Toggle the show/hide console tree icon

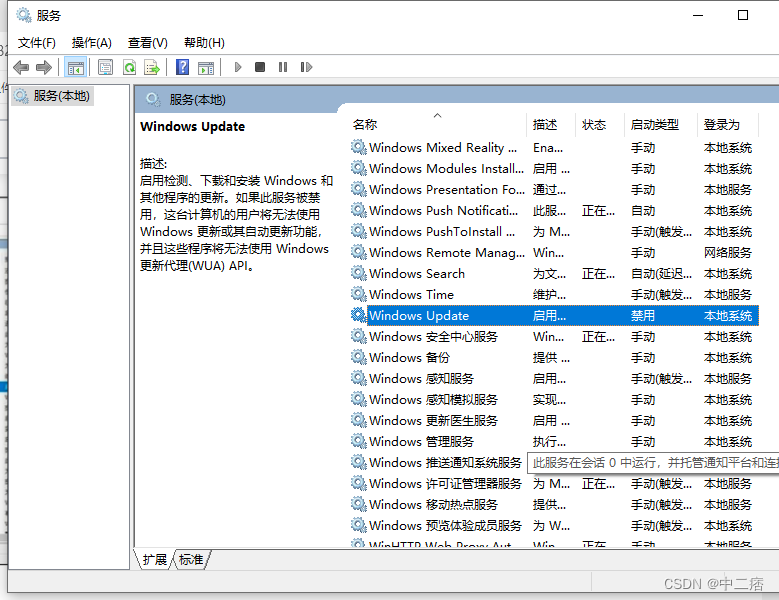point(76,67)
